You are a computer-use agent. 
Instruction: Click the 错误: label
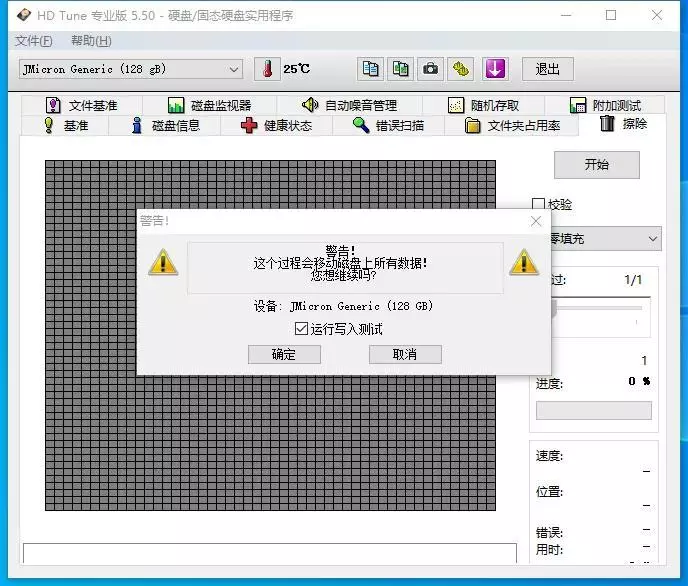pyautogui.click(x=549, y=532)
